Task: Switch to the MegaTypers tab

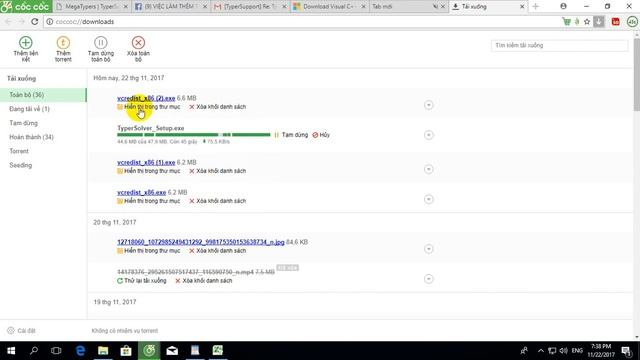Action: coord(92,7)
